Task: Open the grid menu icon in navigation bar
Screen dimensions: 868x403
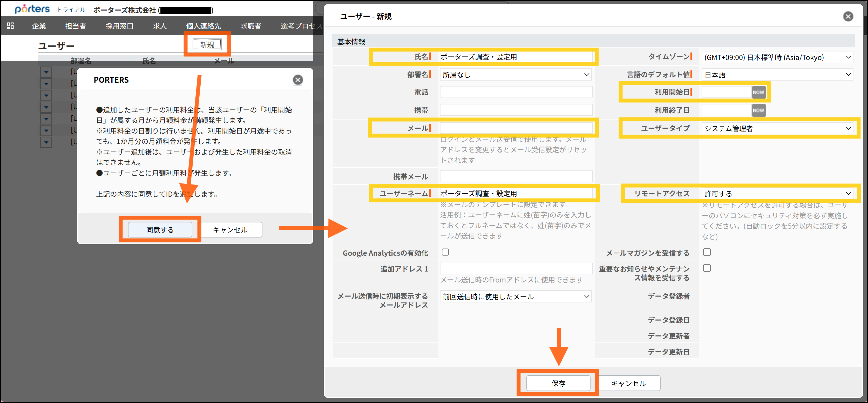Action: tap(10, 26)
